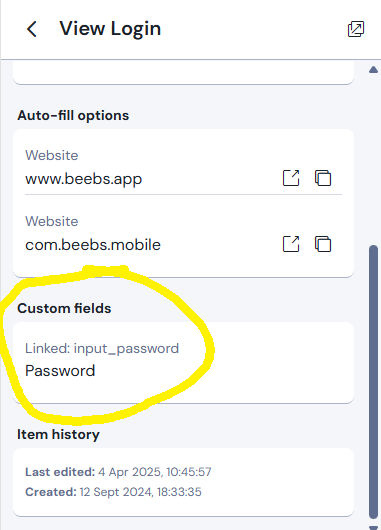Click the Linked: input_password label
The width and height of the screenshot is (381, 530).
click(x=102, y=348)
